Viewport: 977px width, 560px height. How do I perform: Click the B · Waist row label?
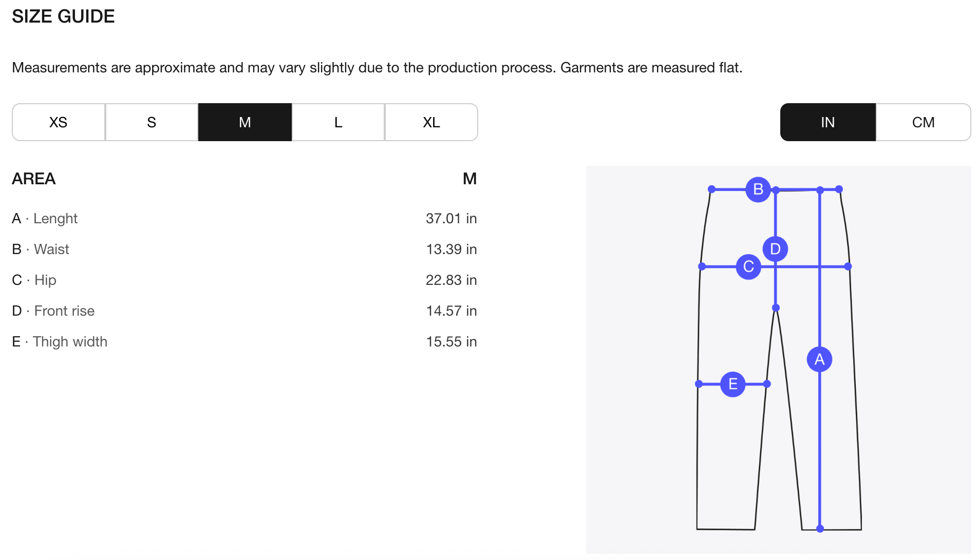[x=41, y=249]
